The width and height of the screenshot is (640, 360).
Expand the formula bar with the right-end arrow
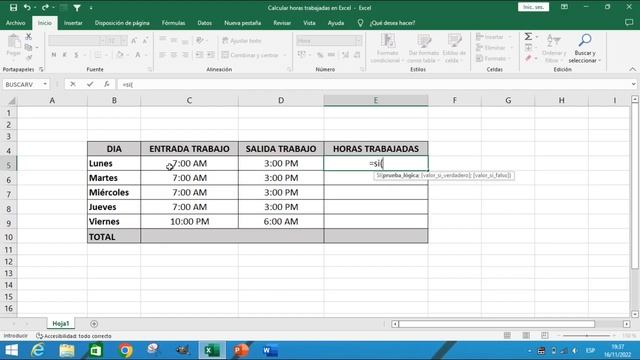633,84
